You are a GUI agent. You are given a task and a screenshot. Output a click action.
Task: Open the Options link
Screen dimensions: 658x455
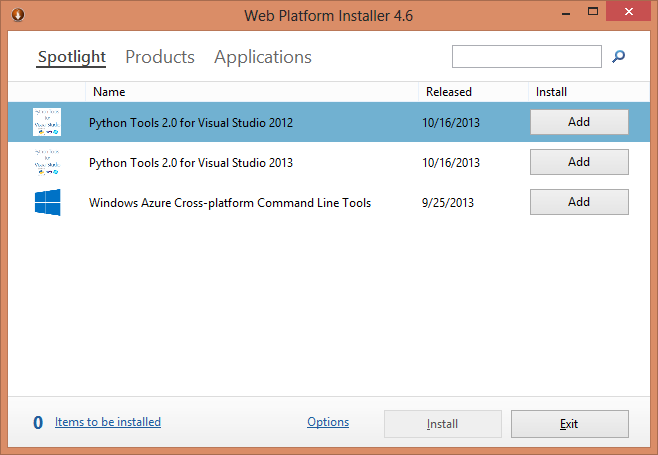(x=328, y=422)
